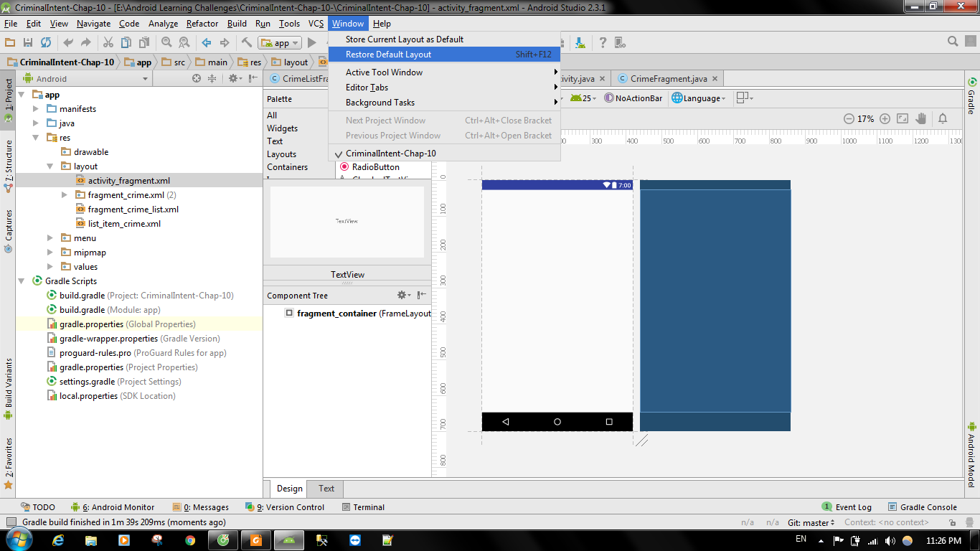
Task: Open the Active Tool Window submenu
Action: 444,72
